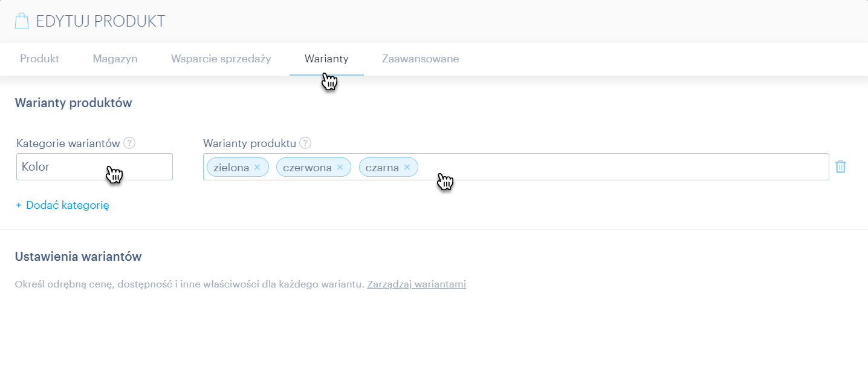Click the help icon next to Kategorie wariantów
Image resolution: width=868 pixels, height=374 pixels.
click(x=129, y=143)
